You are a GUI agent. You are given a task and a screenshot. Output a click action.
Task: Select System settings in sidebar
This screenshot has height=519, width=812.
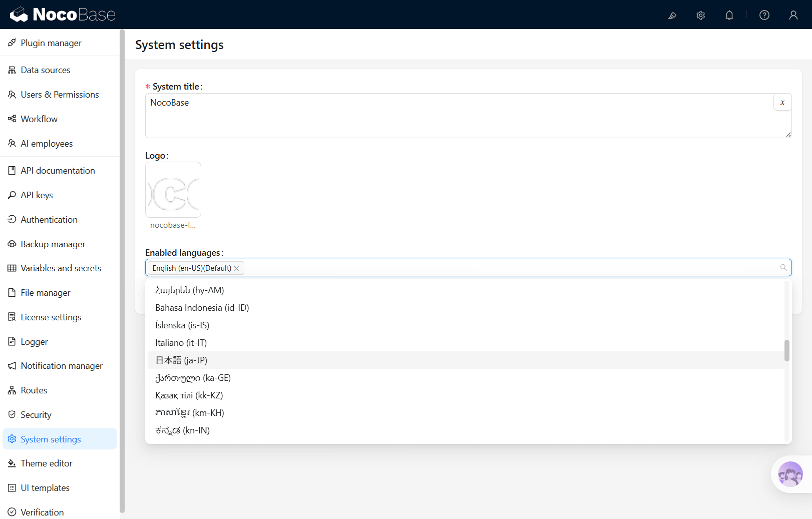60,439
